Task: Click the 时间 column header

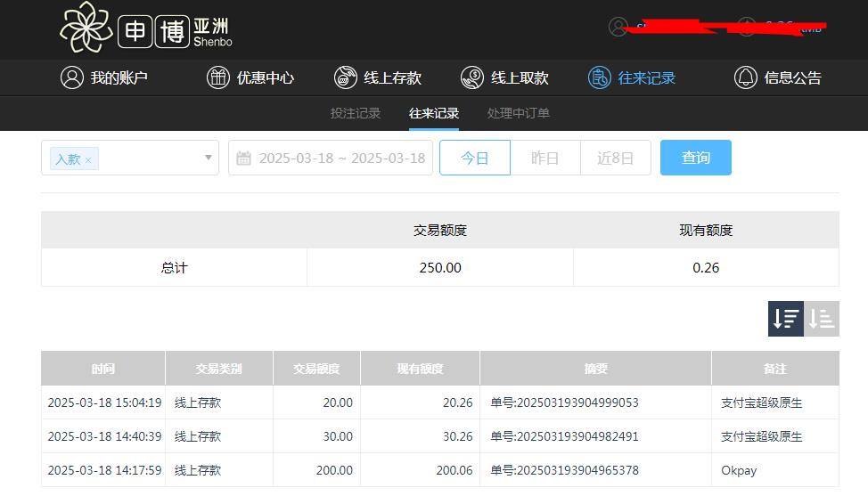Action: pos(103,369)
